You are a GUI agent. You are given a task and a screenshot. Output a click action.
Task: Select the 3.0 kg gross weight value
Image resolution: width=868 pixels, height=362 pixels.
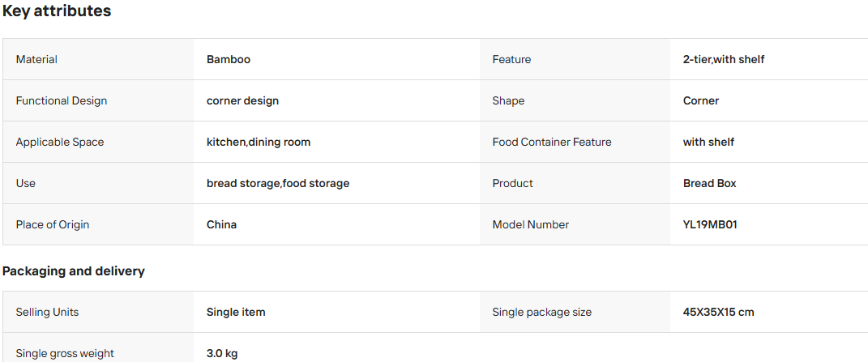point(222,353)
